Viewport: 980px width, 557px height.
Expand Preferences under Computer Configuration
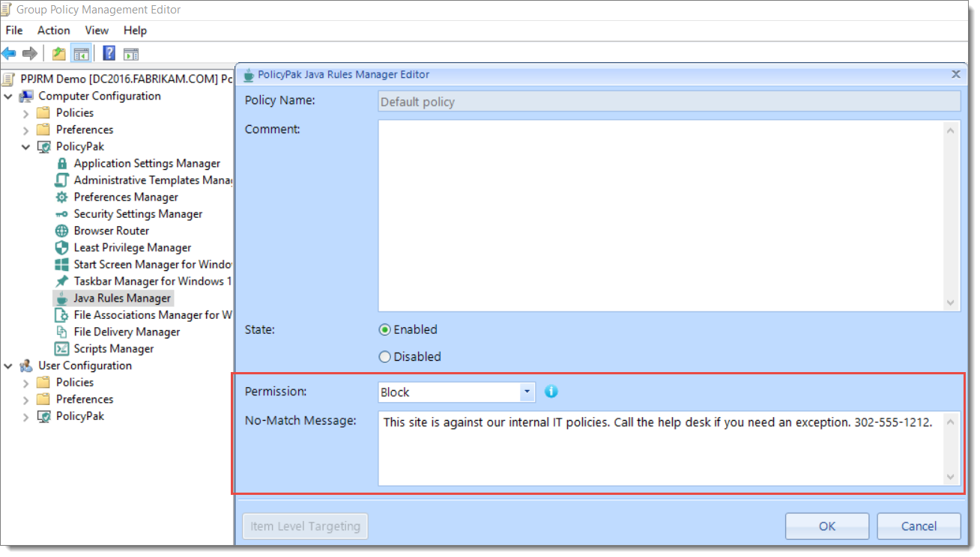coord(26,130)
